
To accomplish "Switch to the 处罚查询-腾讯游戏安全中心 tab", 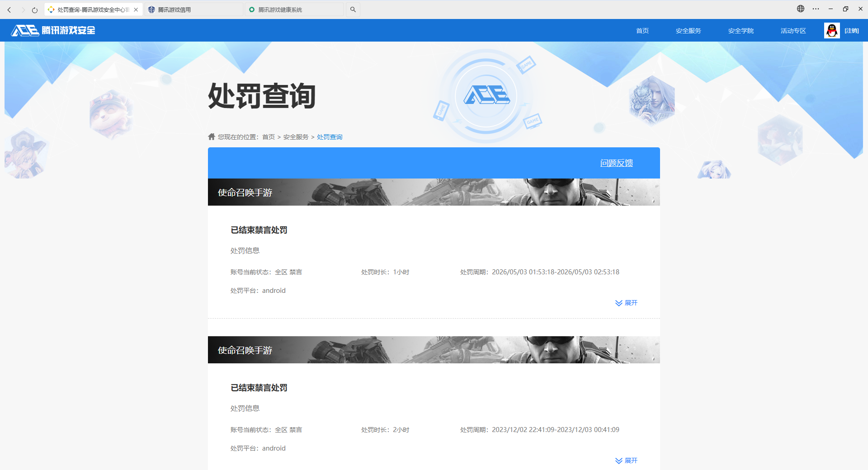I will click(x=93, y=9).
